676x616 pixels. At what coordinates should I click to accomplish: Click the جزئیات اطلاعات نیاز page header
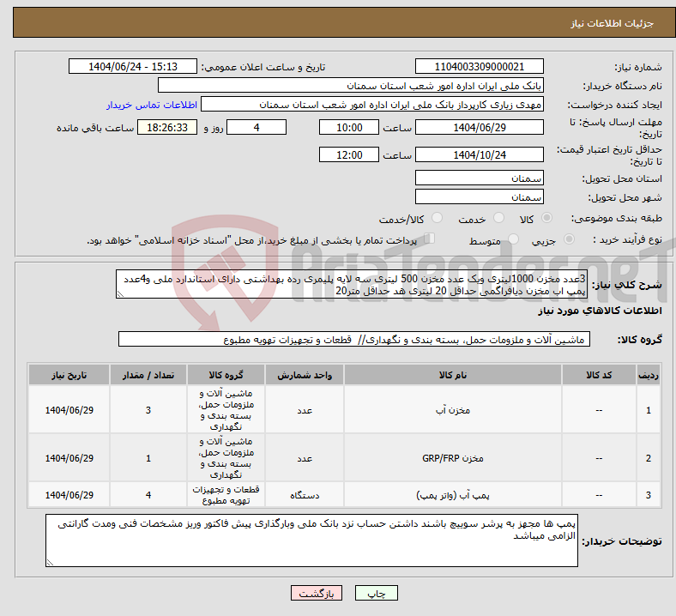(613, 23)
